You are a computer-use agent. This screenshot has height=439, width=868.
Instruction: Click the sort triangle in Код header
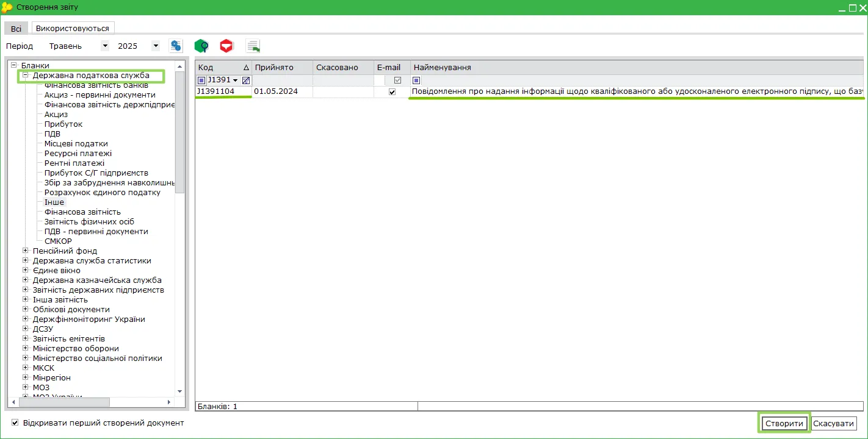coord(246,68)
